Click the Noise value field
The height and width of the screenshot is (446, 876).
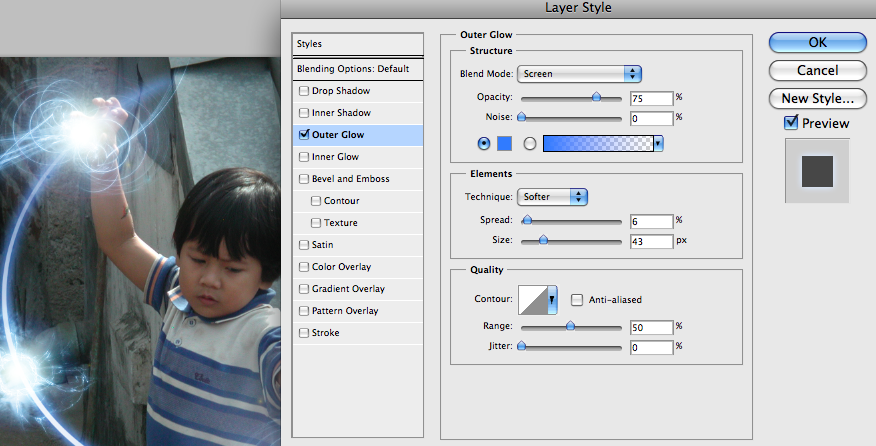pyautogui.click(x=651, y=118)
